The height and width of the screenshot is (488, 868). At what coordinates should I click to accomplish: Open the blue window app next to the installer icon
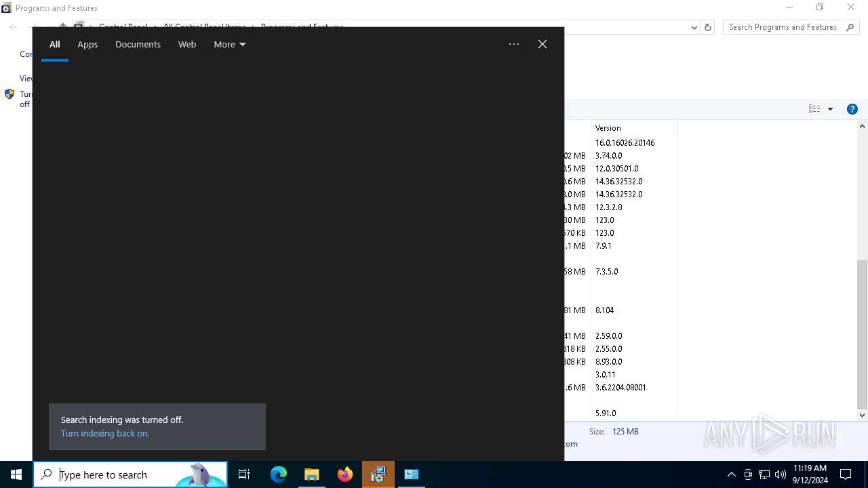(412, 474)
